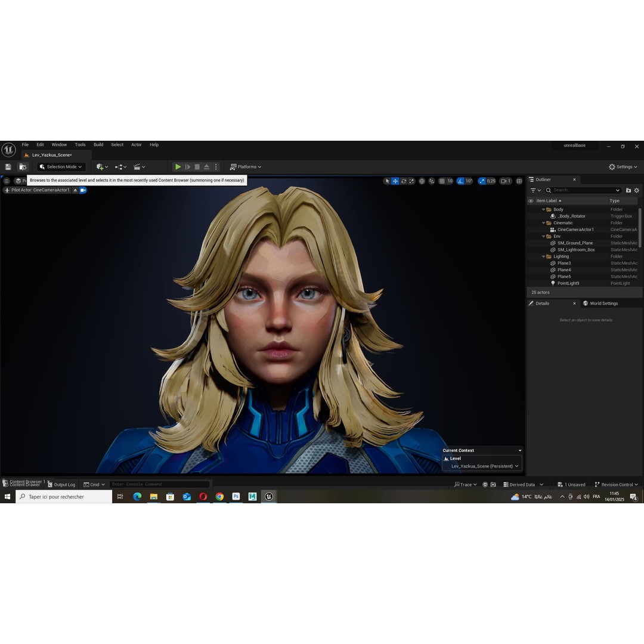Switch to the Lev_Yazkua_Scene level tab

[52, 155]
